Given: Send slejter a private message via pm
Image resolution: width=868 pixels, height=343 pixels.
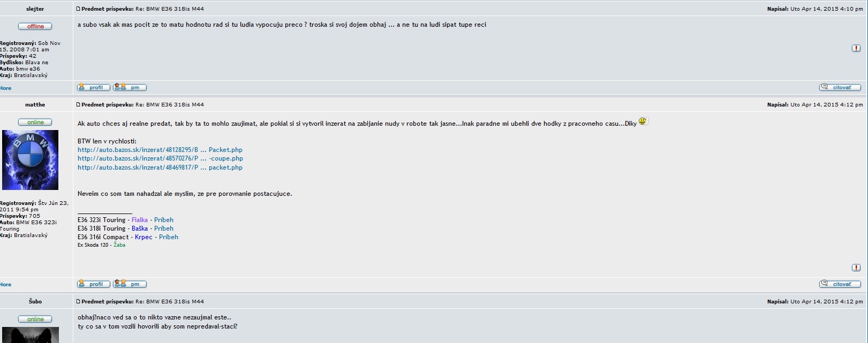Looking at the screenshot, I should click(130, 87).
